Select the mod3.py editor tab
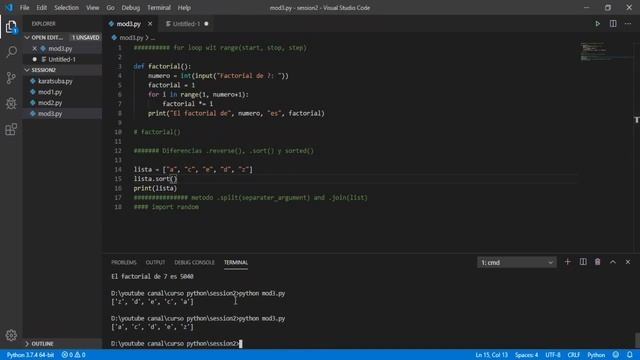Screen dimensions: 640x360 [x=129, y=24]
